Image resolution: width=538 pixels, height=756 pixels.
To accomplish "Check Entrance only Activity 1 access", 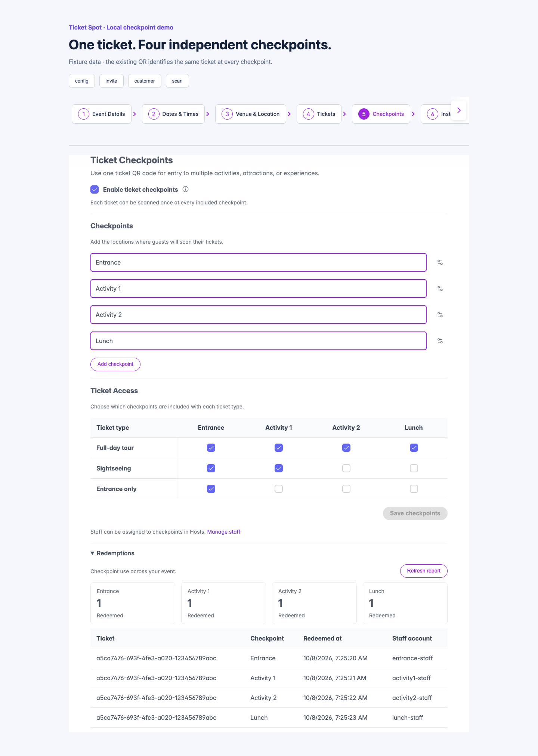I will pos(279,489).
